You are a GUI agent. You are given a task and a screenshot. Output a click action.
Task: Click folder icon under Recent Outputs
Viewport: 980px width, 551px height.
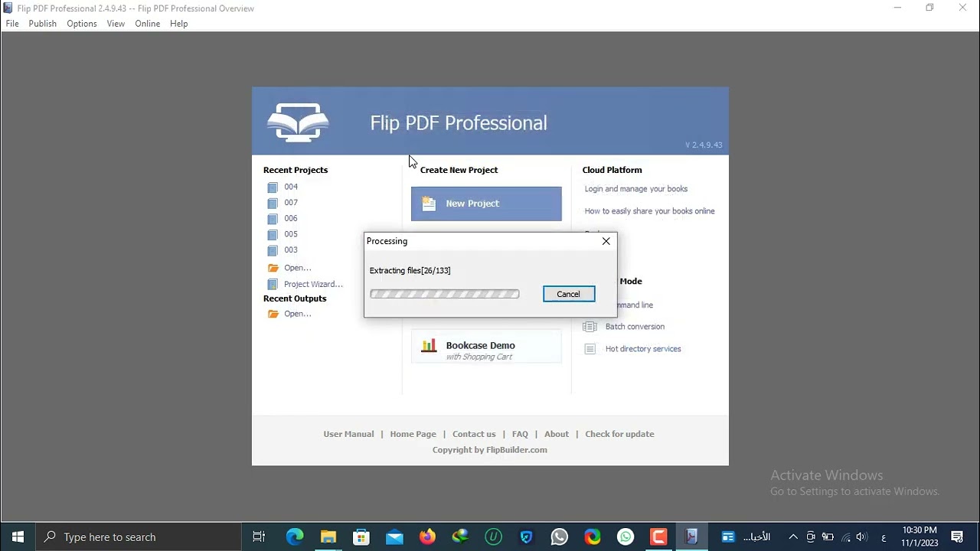tap(273, 314)
